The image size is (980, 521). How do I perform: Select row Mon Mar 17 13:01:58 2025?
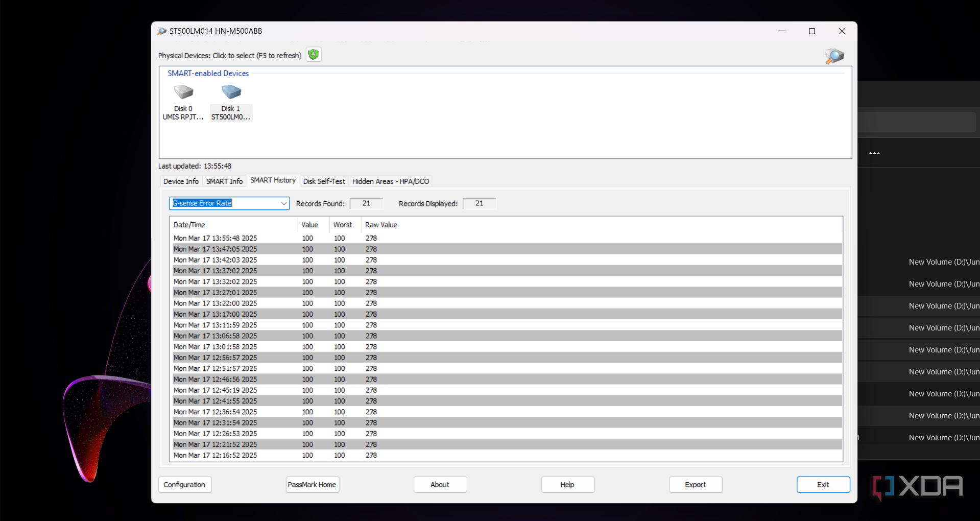click(506, 347)
